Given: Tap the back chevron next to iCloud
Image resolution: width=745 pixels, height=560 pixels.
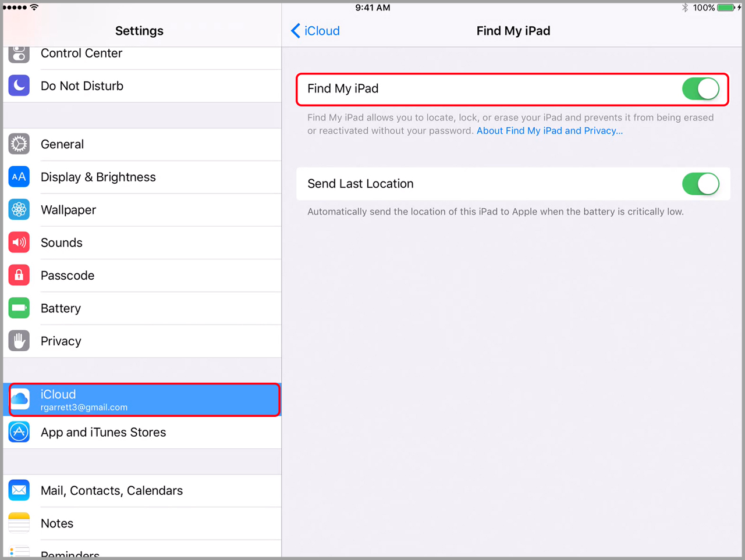Looking at the screenshot, I should tap(295, 30).
